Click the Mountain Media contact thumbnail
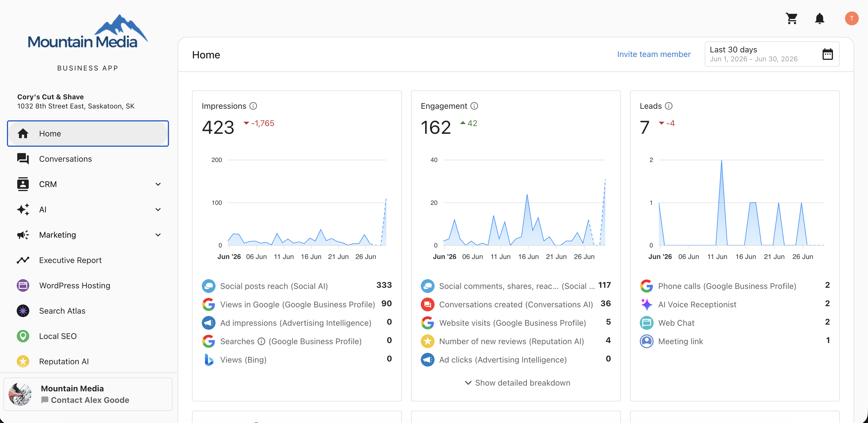Viewport: 868px width, 423px height. 20,394
